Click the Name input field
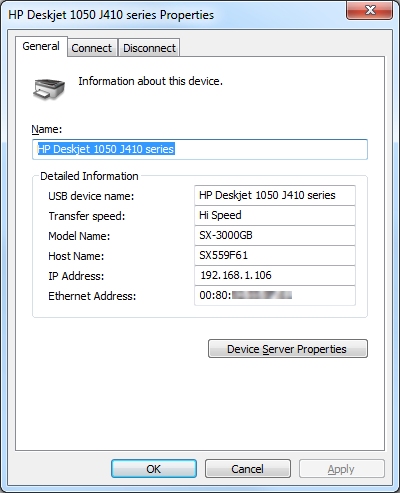Image resolution: width=400 pixels, height=493 pixels. (x=200, y=149)
